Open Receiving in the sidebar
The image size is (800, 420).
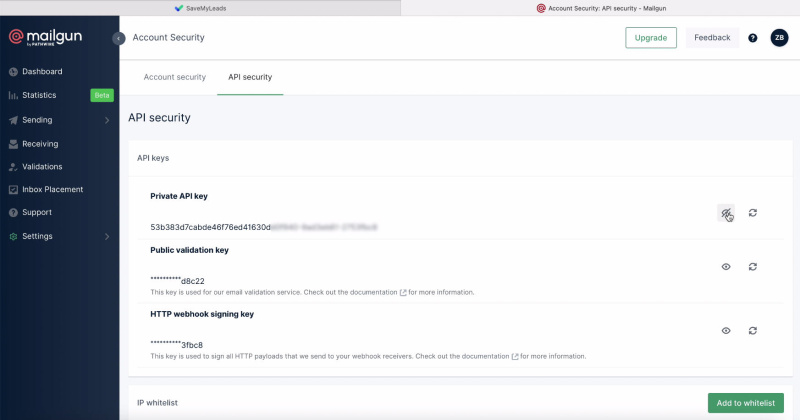pyautogui.click(x=40, y=144)
